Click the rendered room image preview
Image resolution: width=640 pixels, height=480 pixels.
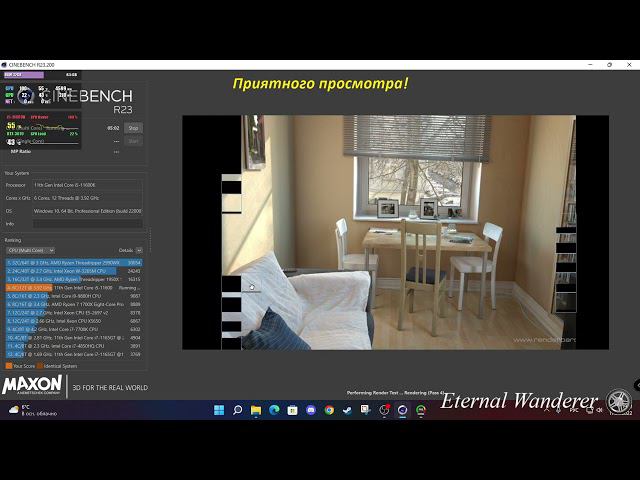coord(395,232)
